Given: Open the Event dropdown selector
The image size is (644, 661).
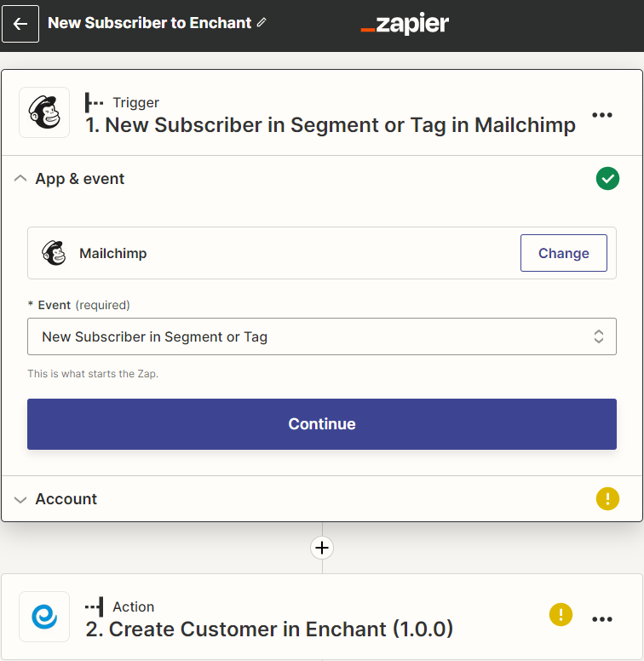Looking at the screenshot, I should [x=322, y=336].
